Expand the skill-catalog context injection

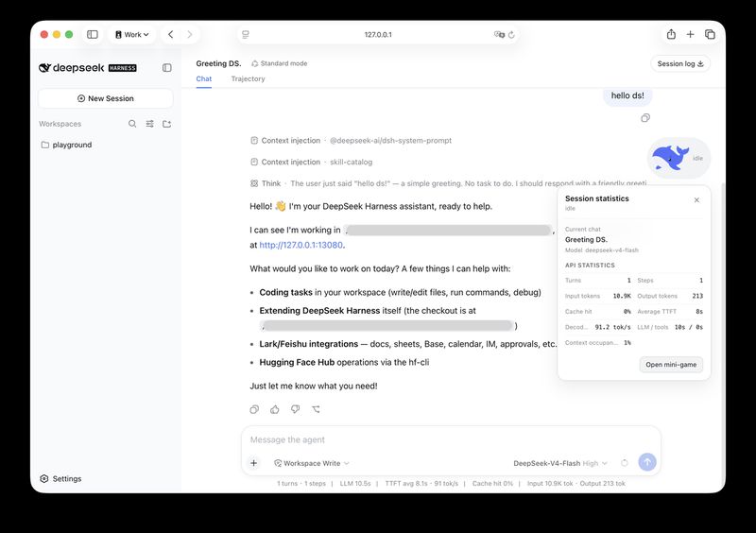tap(312, 162)
